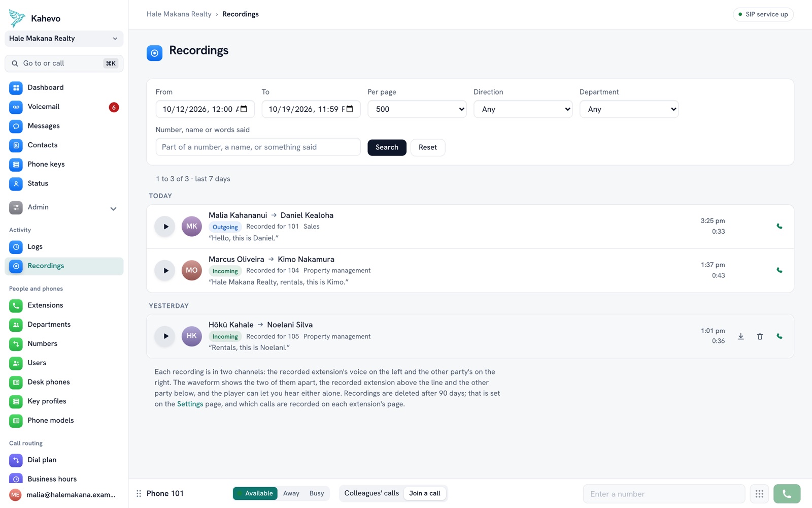
Task: Set status to Available
Action: coord(255,493)
